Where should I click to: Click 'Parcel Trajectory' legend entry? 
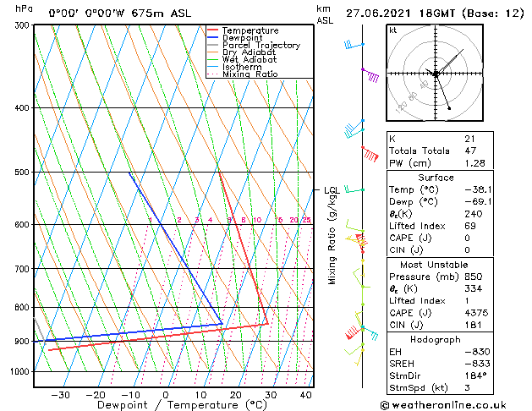pos(261,45)
